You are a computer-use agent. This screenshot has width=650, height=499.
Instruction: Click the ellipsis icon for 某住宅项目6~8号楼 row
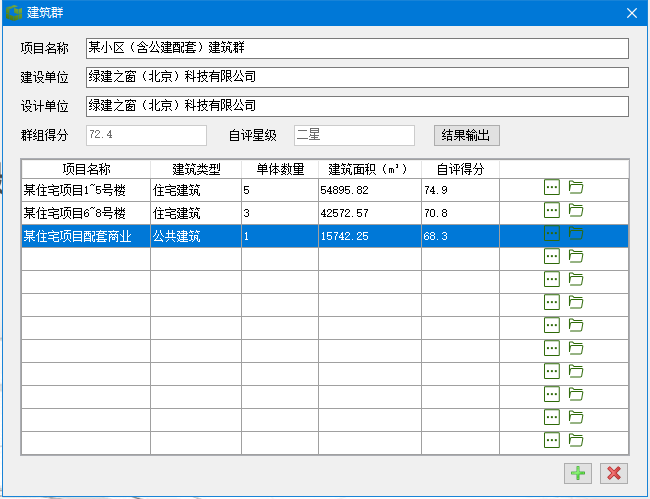click(551, 210)
